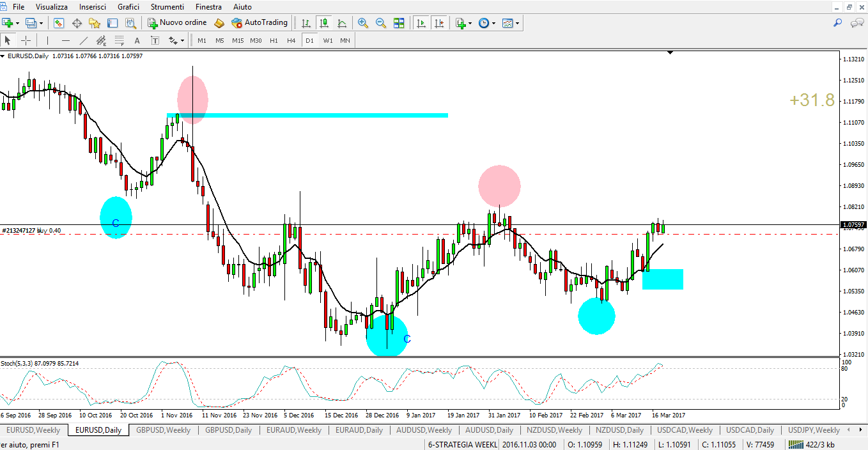This screenshot has width=868, height=450.
Task: Switch timeframe to M15
Action: [x=238, y=40]
